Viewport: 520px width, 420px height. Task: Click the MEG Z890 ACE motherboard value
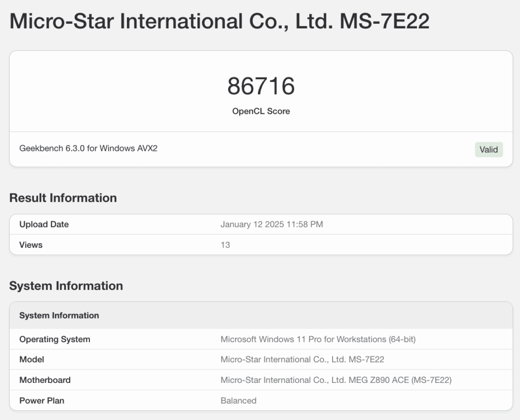pos(336,380)
